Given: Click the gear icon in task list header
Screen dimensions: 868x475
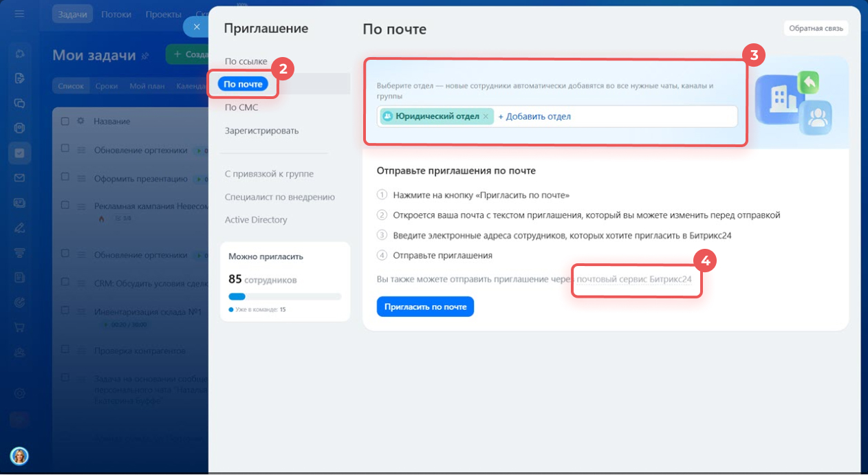Looking at the screenshot, I should 80,121.
